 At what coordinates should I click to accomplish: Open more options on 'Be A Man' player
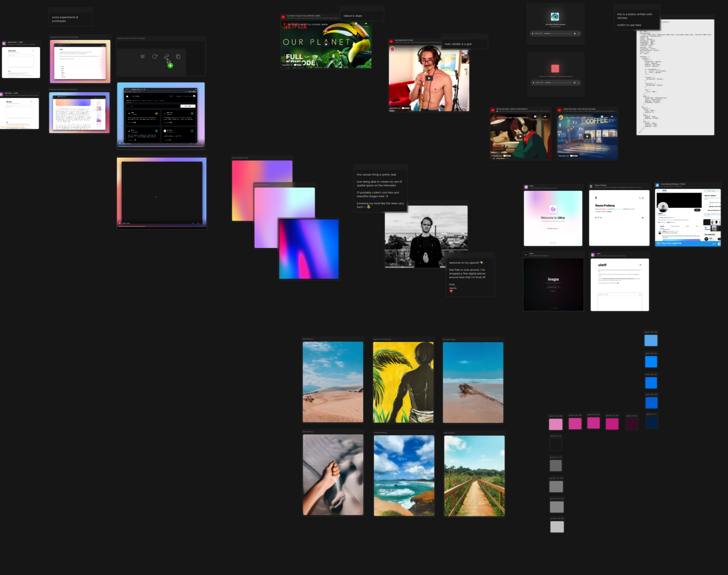tap(578, 34)
